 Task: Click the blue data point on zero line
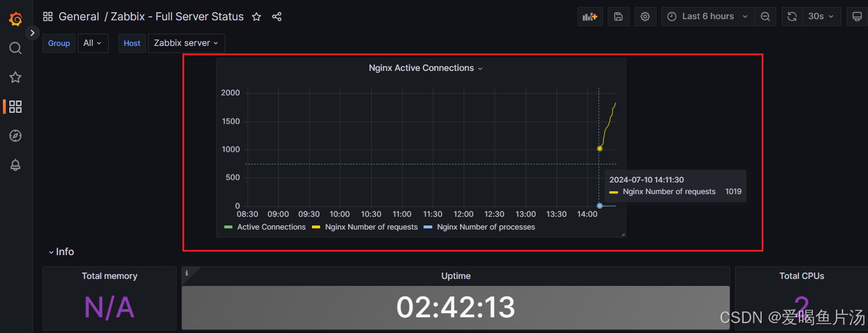(600, 206)
